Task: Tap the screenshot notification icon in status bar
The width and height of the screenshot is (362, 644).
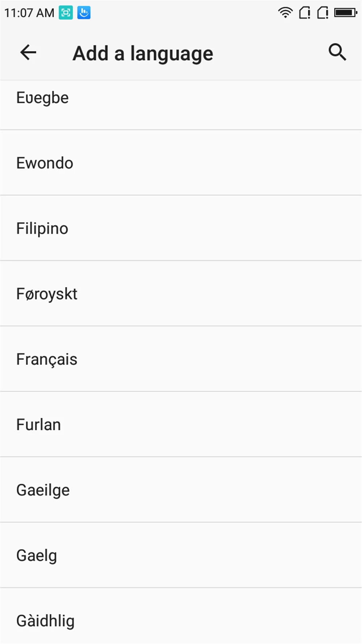Action: tap(66, 13)
